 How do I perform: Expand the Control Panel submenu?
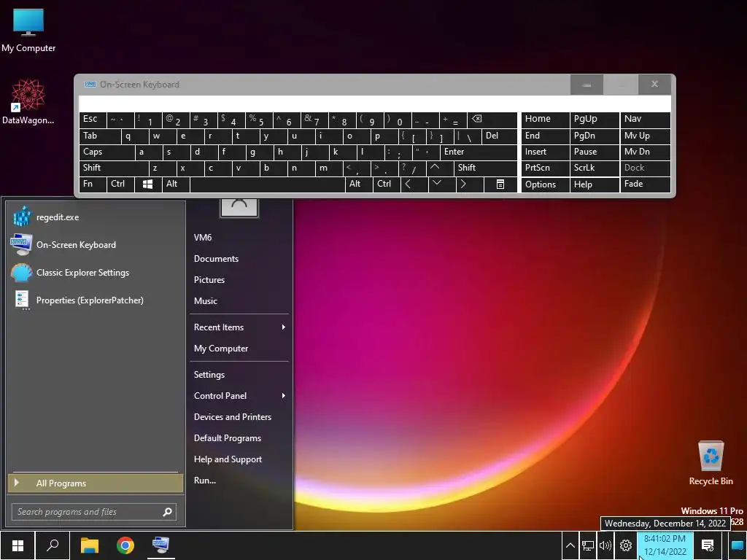[239, 396]
